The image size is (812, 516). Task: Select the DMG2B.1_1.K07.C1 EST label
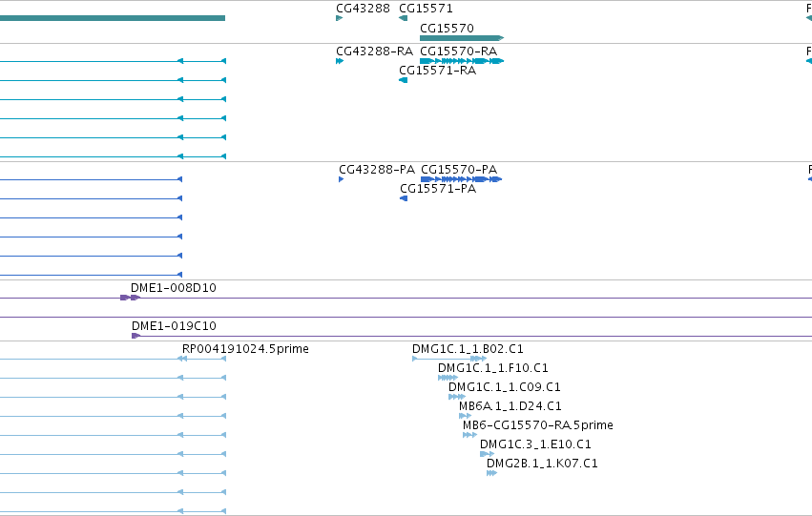coord(542,464)
